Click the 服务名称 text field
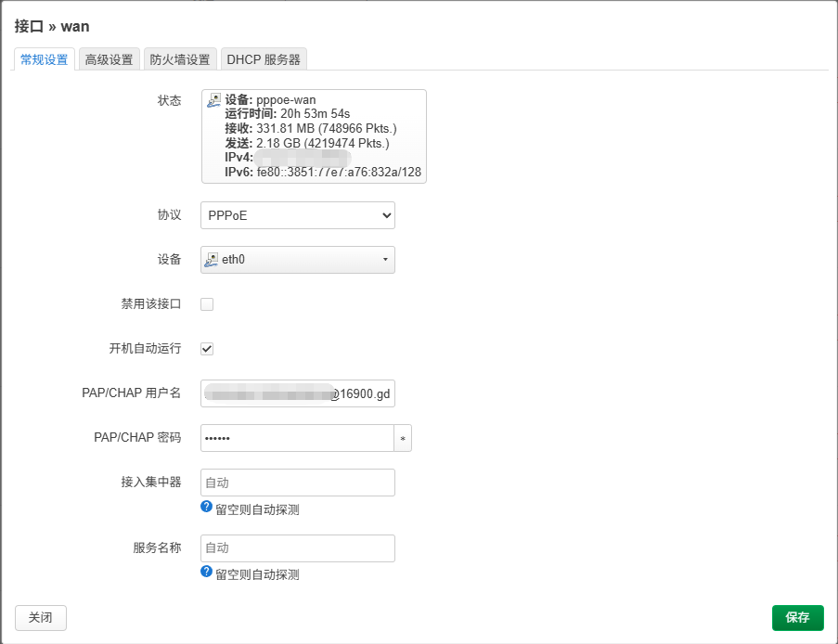Viewport: 838px width, 644px height. [298, 548]
